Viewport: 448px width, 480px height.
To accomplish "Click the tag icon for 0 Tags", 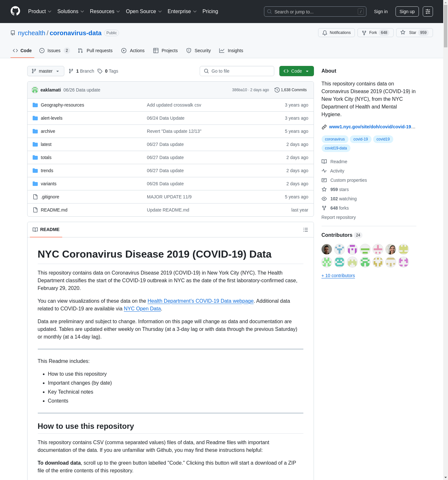I will tap(100, 71).
